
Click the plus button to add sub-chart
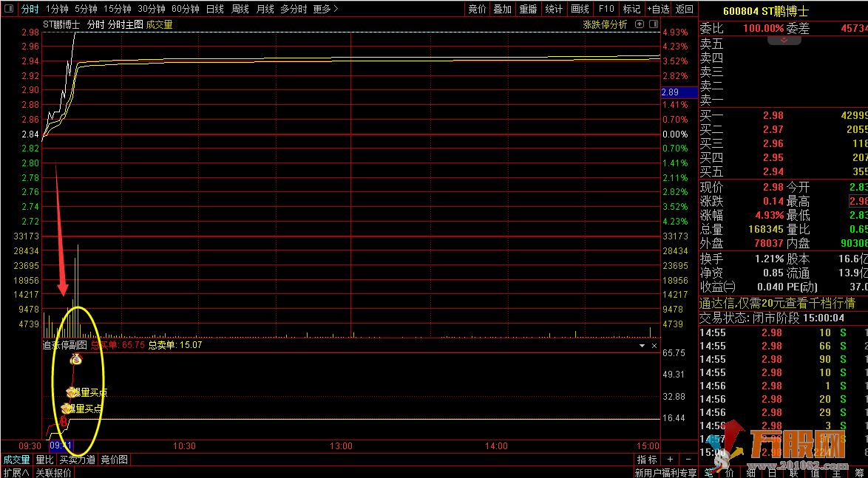(670, 460)
